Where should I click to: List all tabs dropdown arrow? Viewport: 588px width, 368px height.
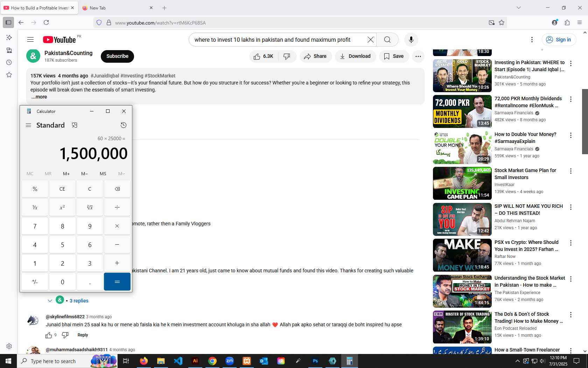pyautogui.click(x=519, y=8)
